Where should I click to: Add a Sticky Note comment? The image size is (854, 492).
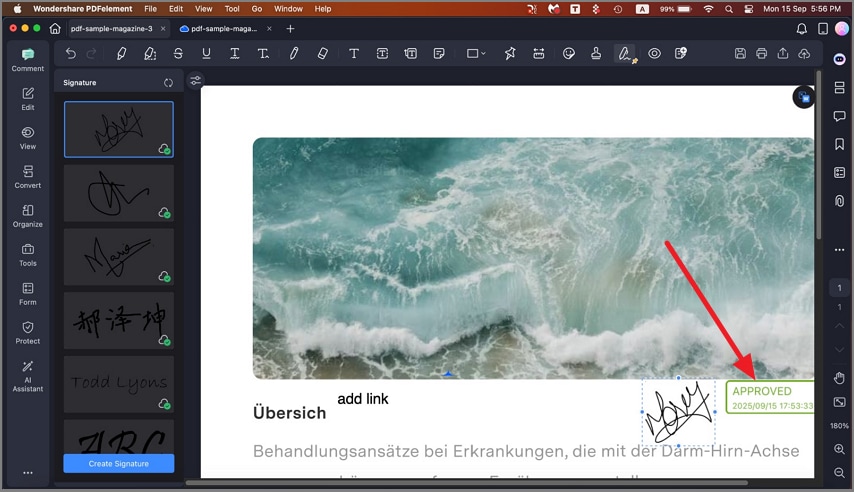(439, 53)
